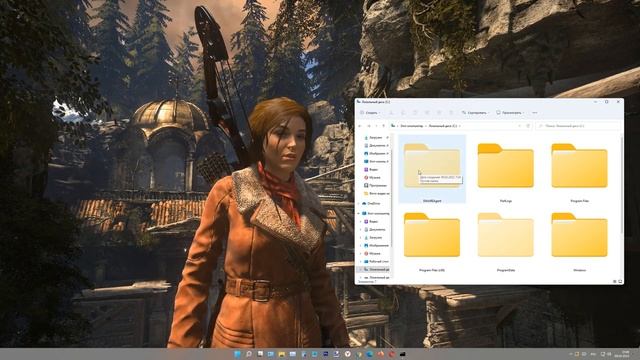Select Музыка in Quick access

click(x=373, y=178)
